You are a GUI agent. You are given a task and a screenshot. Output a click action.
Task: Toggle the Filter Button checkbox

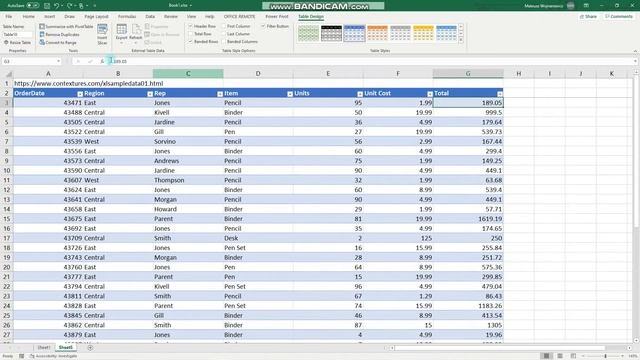click(x=263, y=26)
